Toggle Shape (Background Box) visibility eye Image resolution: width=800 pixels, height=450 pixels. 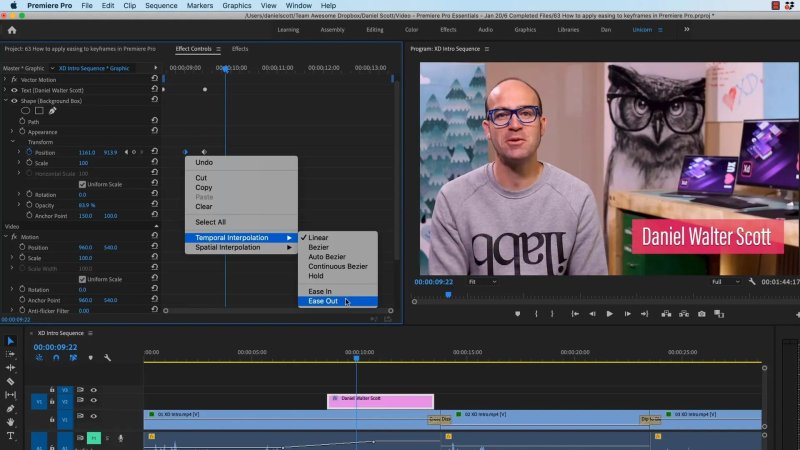(x=14, y=101)
